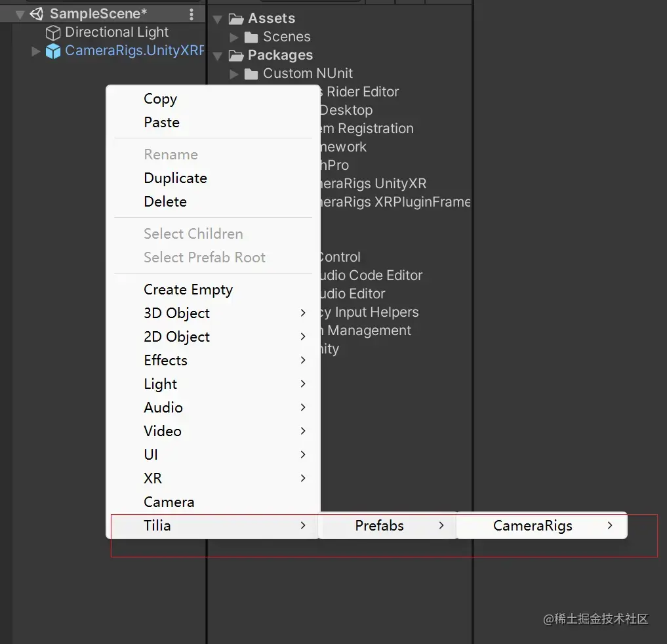This screenshot has height=644, width=667.
Task: Select the 'Control' package row
Action: coord(340,257)
